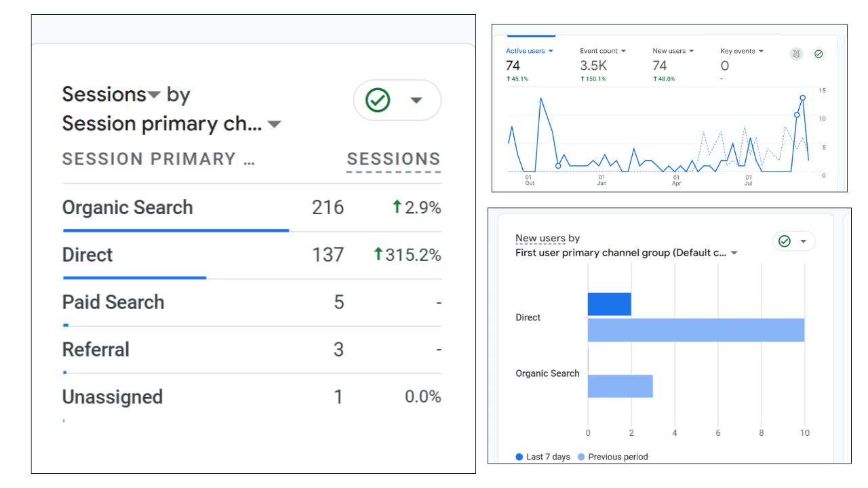Open the Session primary channel dimension dropdown
The width and height of the screenshot is (868, 488).
(x=274, y=125)
